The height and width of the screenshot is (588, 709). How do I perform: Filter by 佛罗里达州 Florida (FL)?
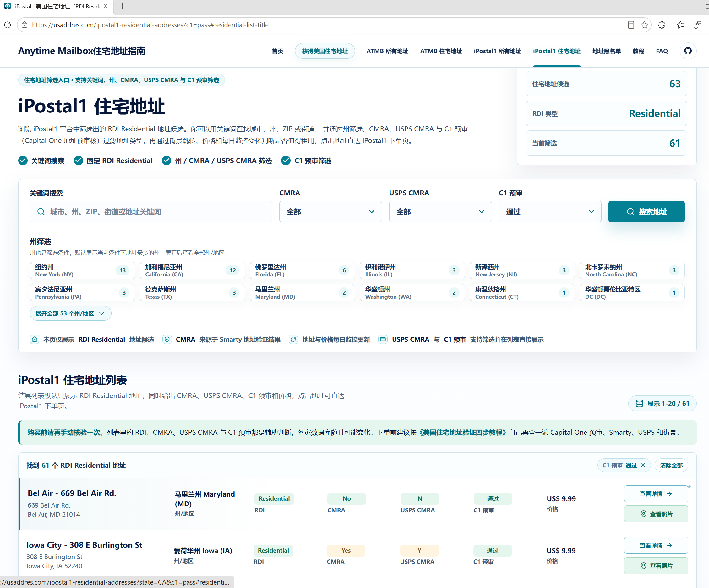pos(302,270)
